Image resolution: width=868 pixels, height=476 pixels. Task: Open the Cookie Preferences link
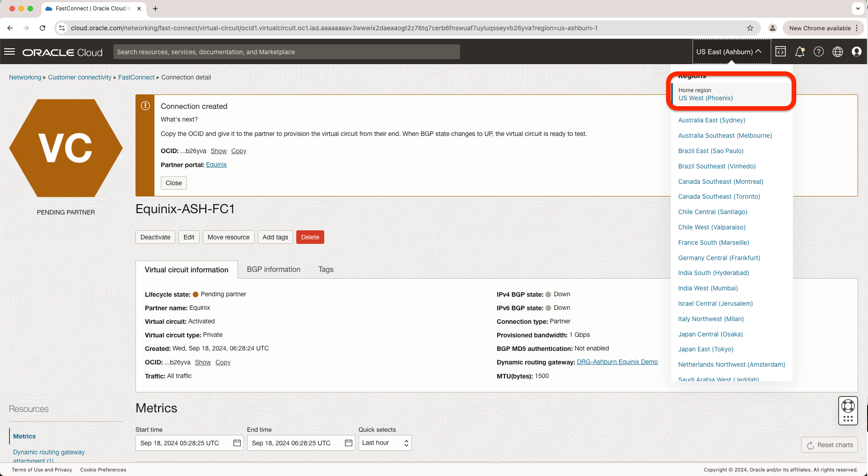click(103, 470)
